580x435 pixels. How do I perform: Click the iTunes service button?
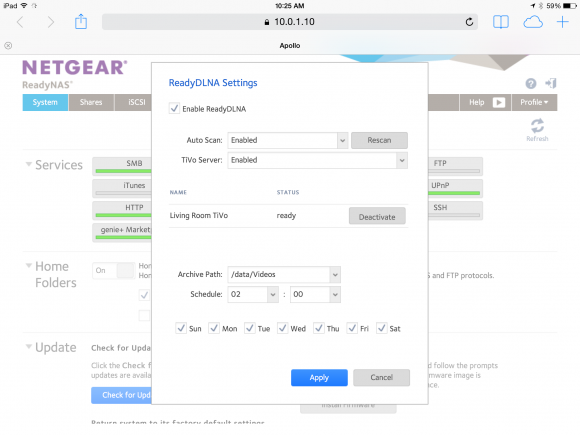(x=122, y=188)
